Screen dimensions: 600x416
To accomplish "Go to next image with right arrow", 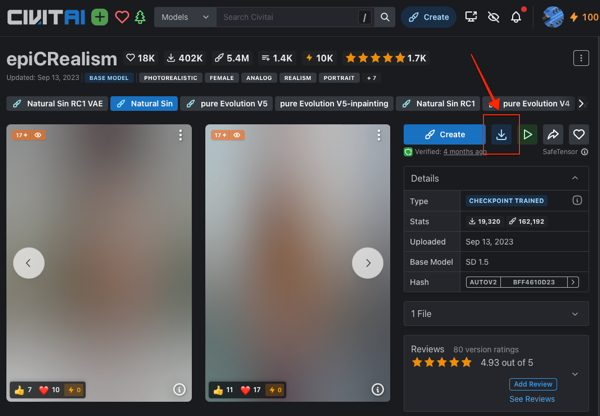I will tap(367, 263).
